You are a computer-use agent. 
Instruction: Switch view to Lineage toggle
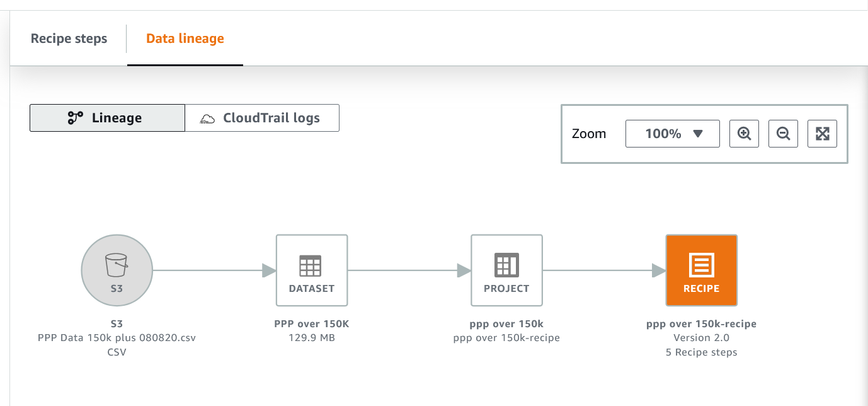pos(107,118)
